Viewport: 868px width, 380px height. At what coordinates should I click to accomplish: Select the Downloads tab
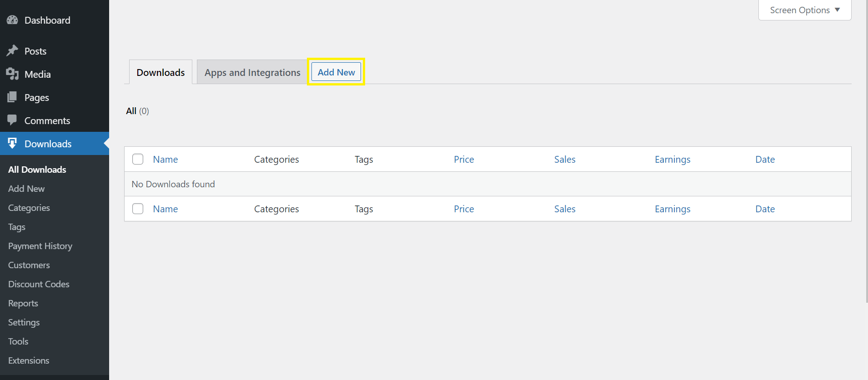[161, 73]
